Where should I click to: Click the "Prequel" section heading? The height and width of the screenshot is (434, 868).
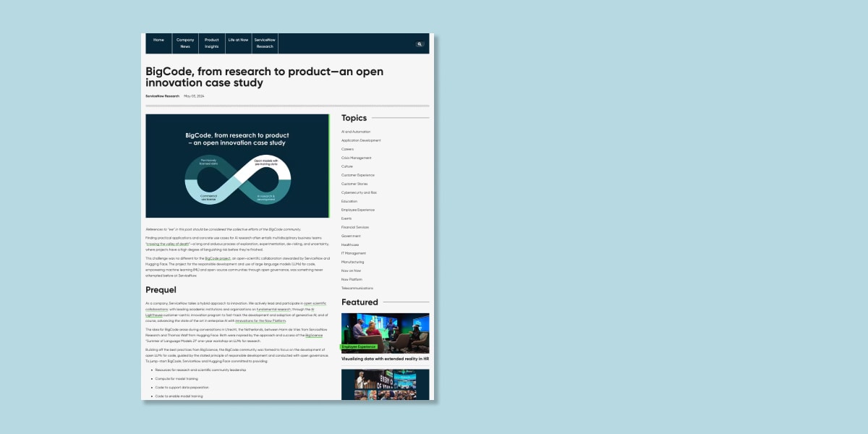point(161,289)
